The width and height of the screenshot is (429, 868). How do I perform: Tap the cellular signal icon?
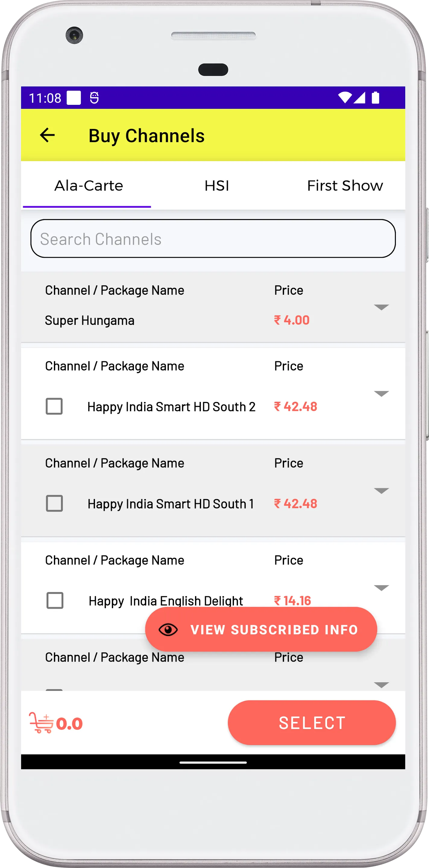[360, 98]
